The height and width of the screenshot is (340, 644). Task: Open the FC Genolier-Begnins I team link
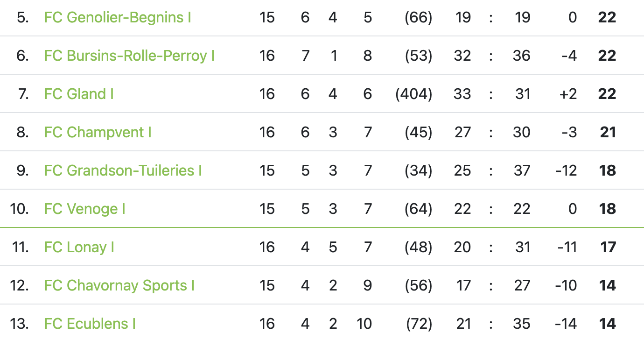click(x=118, y=17)
